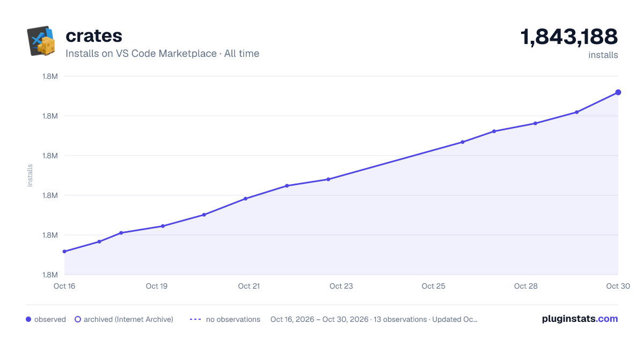The image size is (644, 338).
Task: Click the 'archived (Internet Archive)' legend label
Action: pos(128,319)
